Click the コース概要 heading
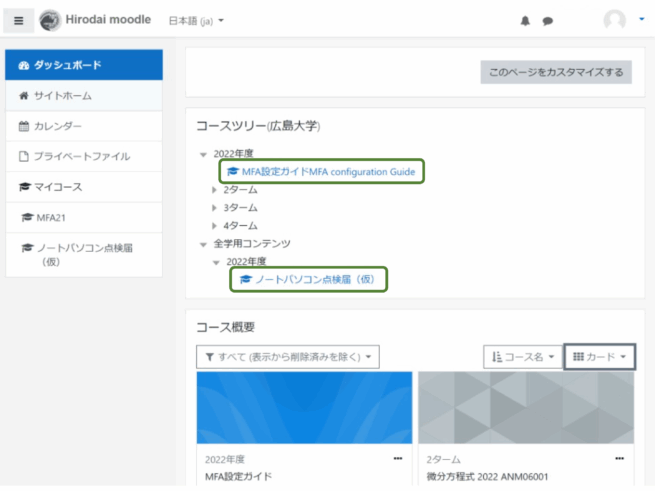The image size is (655, 491). click(x=225, y=327)
